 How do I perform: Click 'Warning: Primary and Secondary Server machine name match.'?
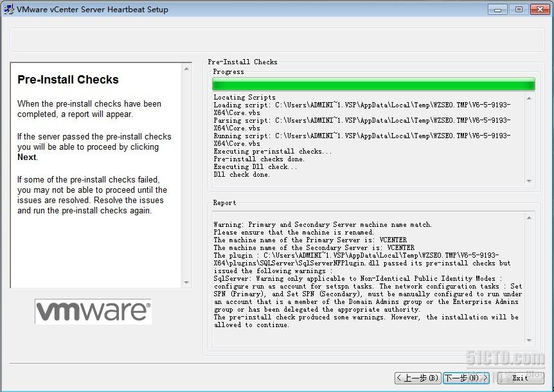pos(323,225)
